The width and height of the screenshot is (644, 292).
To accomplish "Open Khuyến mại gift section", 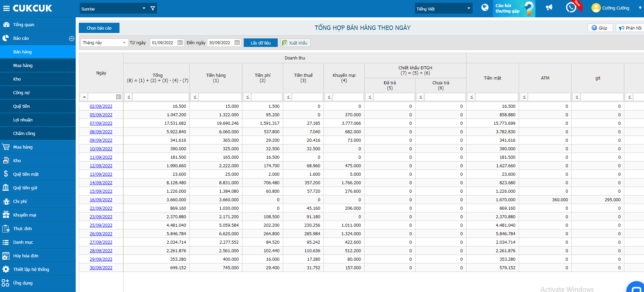I will (38, 215).
